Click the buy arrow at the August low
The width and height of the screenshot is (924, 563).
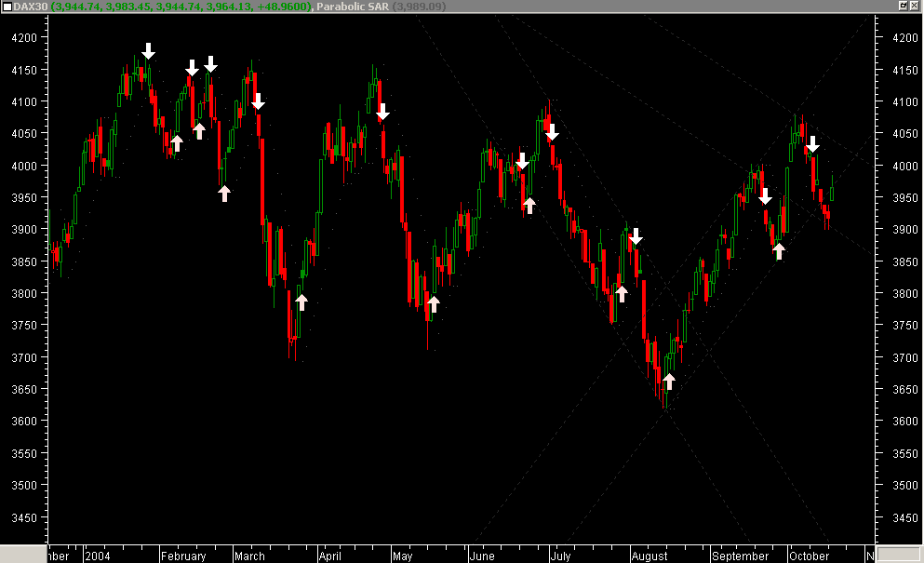(668, 382)
